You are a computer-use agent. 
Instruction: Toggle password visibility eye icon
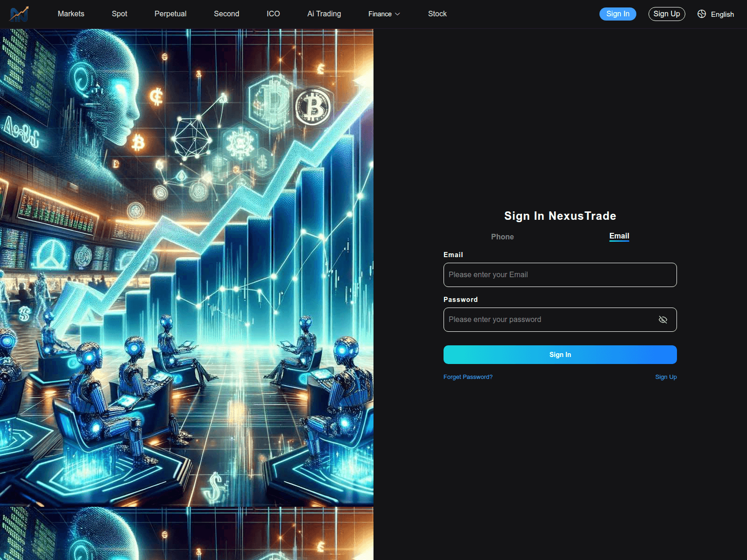[662, 320]
